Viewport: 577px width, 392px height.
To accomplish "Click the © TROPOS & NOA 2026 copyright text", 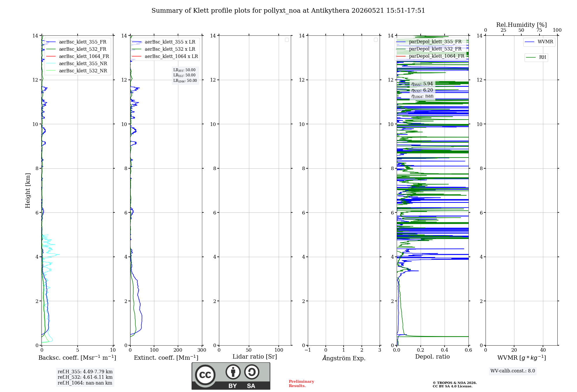I will [x=455, y=383].
